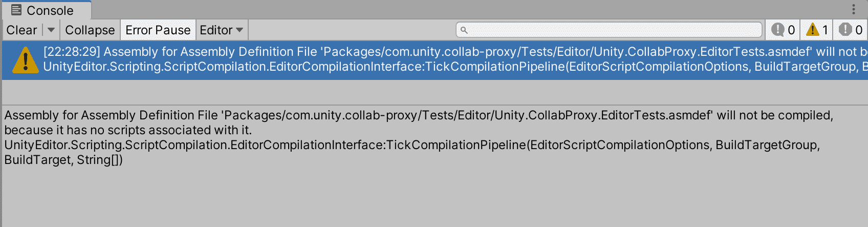This screenshot has height=227, width=868.
Task: Toggle the error messages filter icon
Action: pos(851,30)
